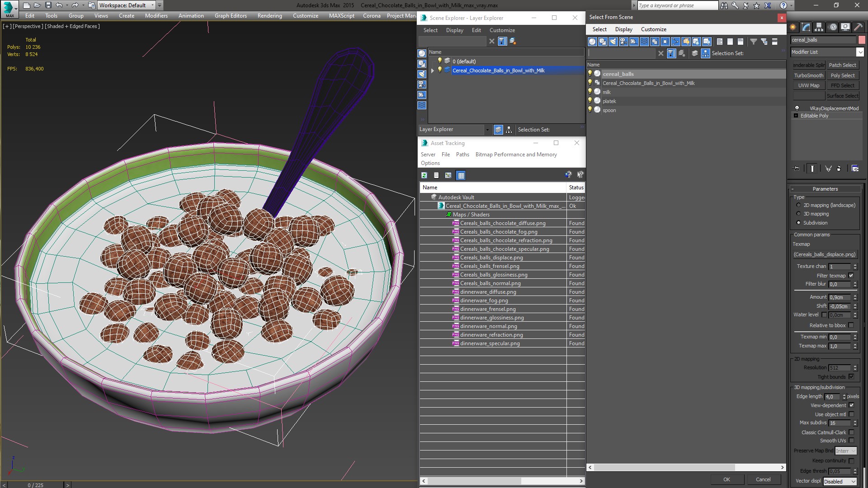The height and width of the screenshot is (488, 868).
Task: Click the Sort by Hierarchy icon
Action: tap(706, 53)
